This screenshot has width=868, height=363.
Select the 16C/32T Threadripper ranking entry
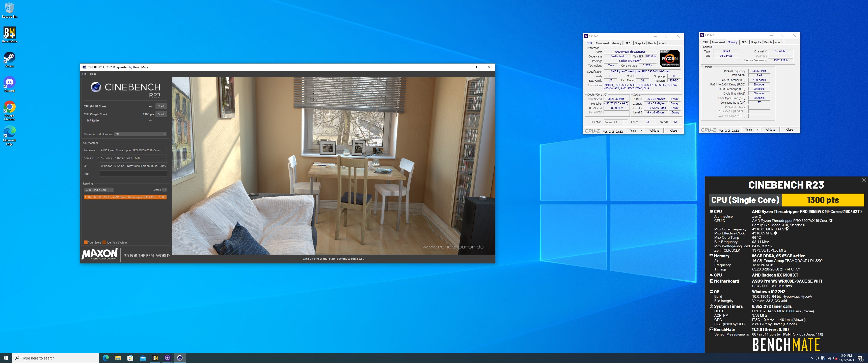tap(125, 197)
